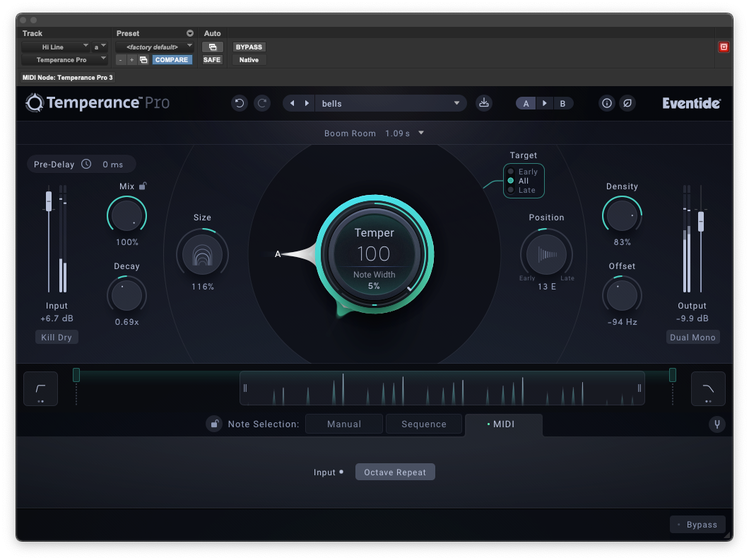Screen dimensions: 749x560
Task: Click the low-cut filter icon
Action: point(40,388)
